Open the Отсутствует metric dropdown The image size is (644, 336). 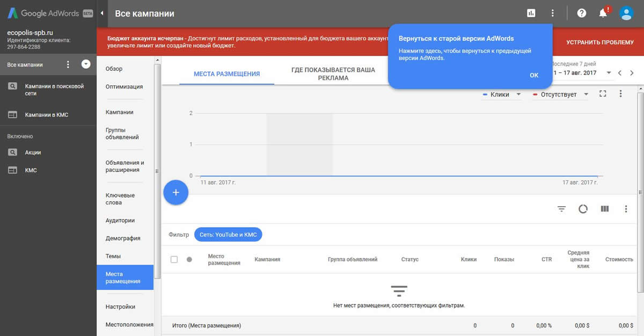(561, 94)
